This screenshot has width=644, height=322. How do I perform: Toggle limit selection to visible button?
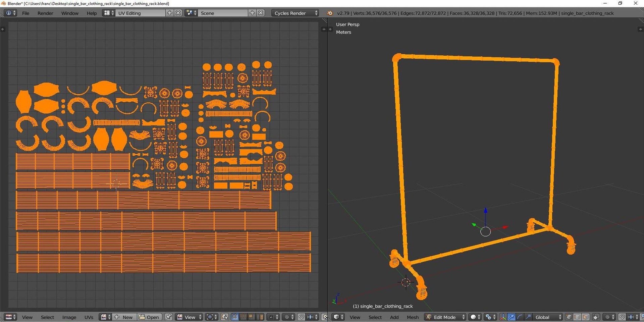tap(596, 317)
